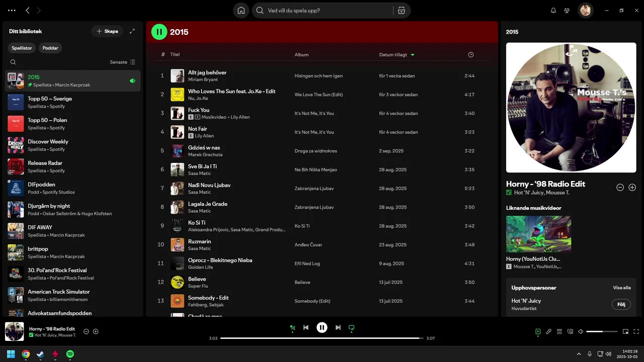Expand library to full view

(x=132, y=31)
